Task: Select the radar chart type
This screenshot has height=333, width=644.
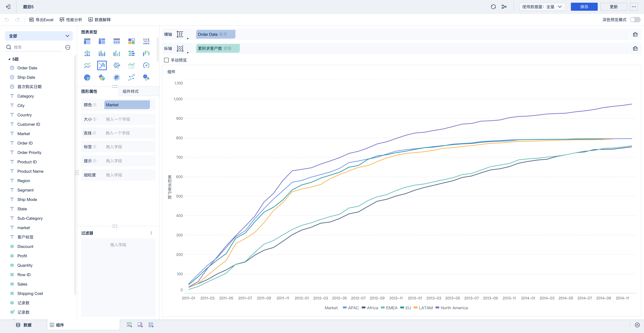Action: tap(117, 65)
